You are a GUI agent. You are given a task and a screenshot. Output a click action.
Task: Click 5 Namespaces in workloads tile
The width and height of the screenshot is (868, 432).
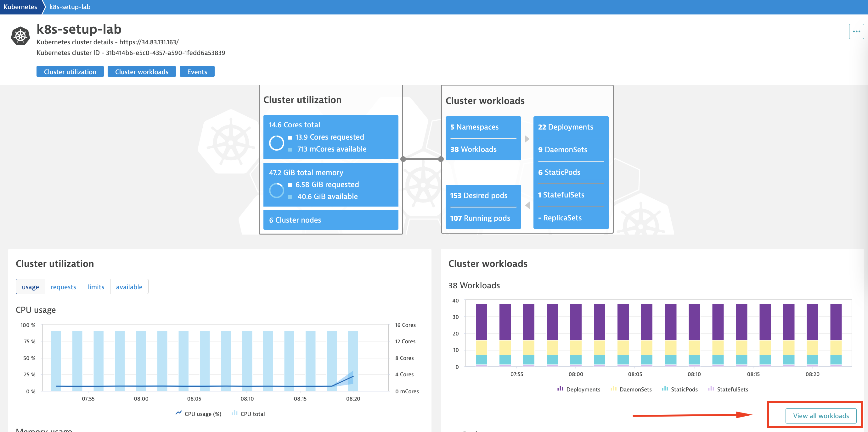(474, 127)
